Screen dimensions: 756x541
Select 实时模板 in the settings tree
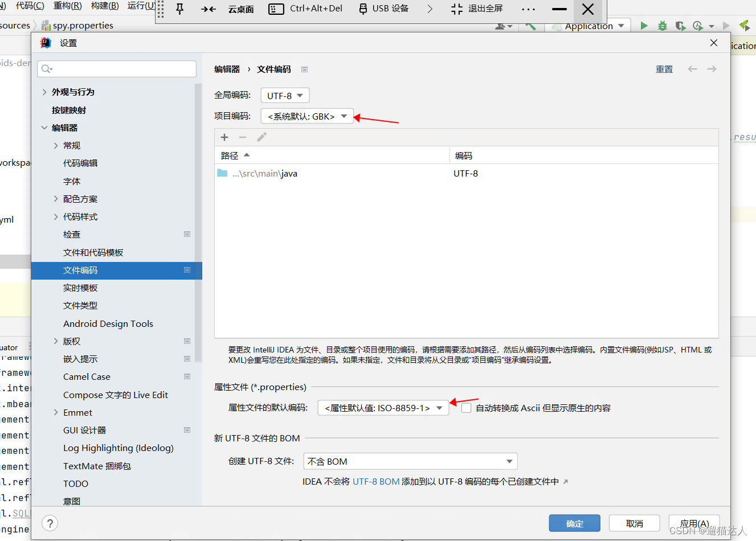(80, 288)
